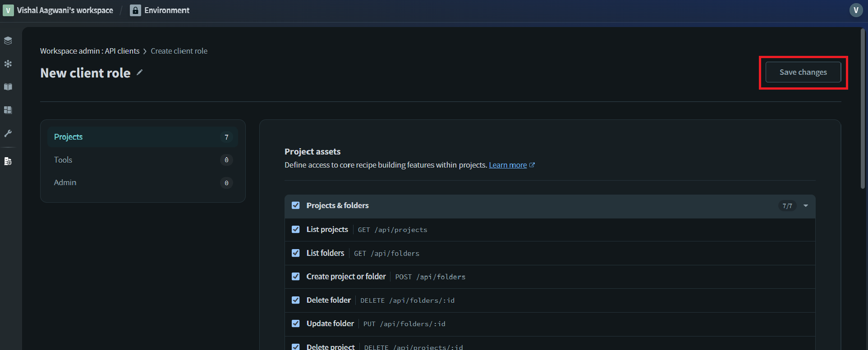Open the snowflake community icon in sidebar
The height and width of the screenshot is (350, 868).
click(8, 64)
